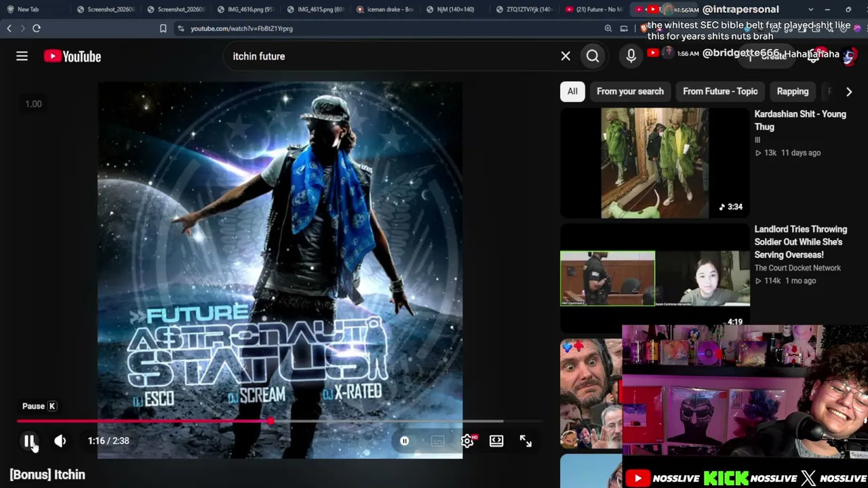The height and width of the screenshot is (488, 868).
Task: Click the "13k 11 days ago" view count text
Action: (x=788, y=153)
